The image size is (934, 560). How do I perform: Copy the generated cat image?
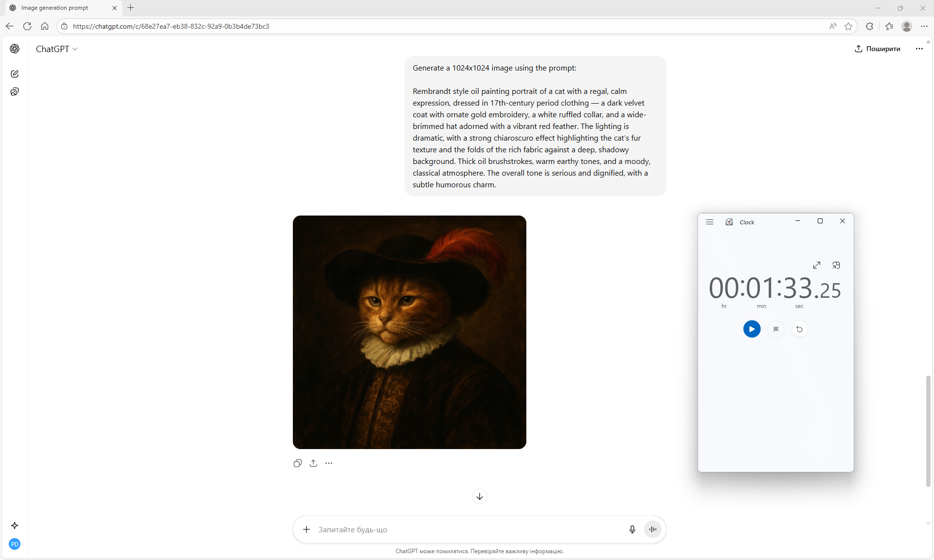[298, 463]
